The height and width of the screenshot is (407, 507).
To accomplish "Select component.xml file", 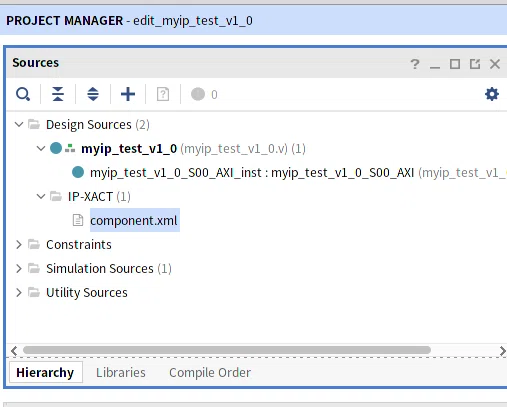I will coord(135,220).
